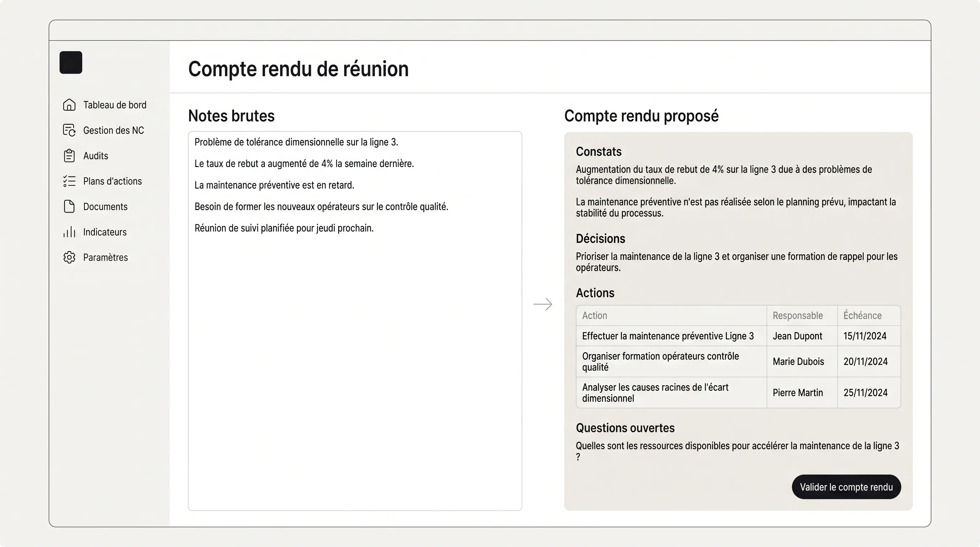The height and width of the screenshot is (547, 980).
Task: Click note about former les nouveaux opérateurs
Action: pos(322,207)
